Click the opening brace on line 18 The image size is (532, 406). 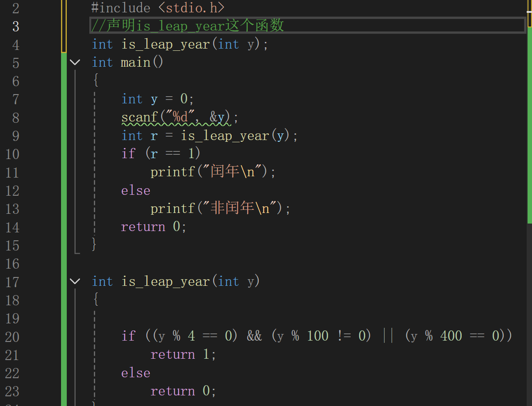[95, 300]
